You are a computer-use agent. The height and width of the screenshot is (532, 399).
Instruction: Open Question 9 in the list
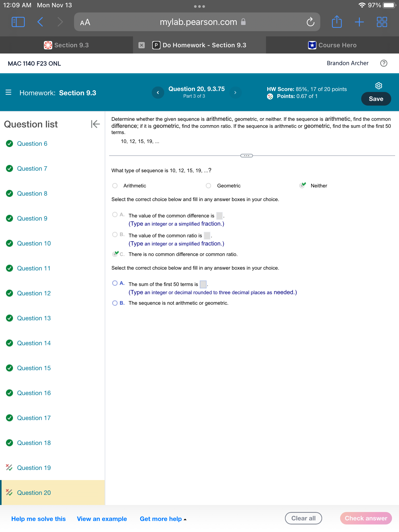[32, 218]
